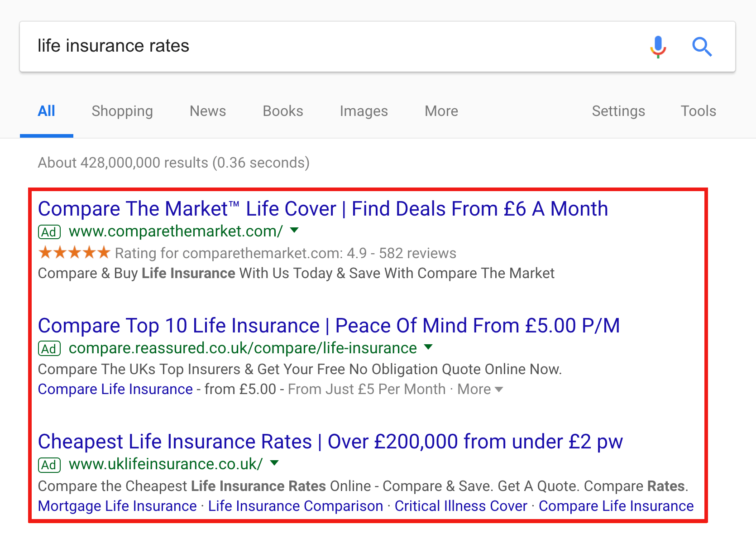This screenshot has height=539, width=756.
Task: Open the Compare Top 10 Life Insurance ad title
Action: point(329,326)
